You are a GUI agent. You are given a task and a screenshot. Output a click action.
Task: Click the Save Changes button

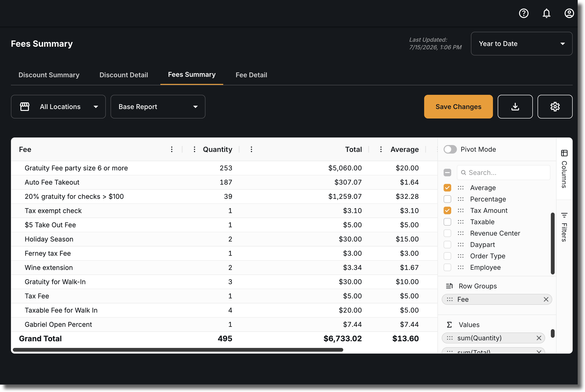[x=458, y=106]
